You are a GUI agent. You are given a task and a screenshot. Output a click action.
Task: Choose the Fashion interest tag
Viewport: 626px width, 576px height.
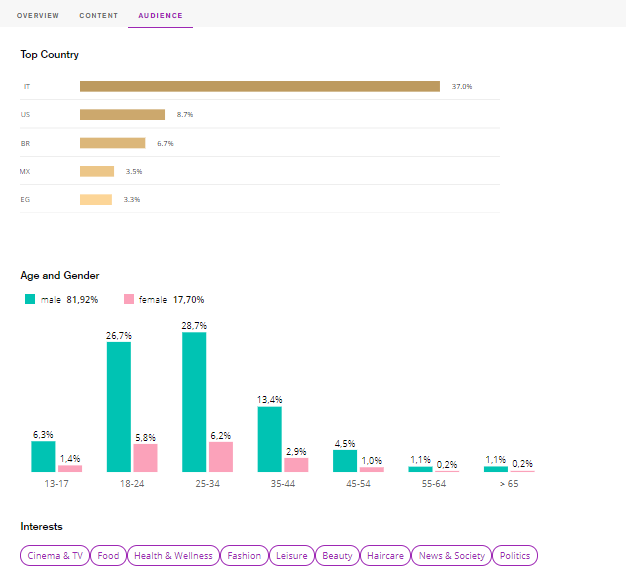pyautogui.click(x=244, y=556)
